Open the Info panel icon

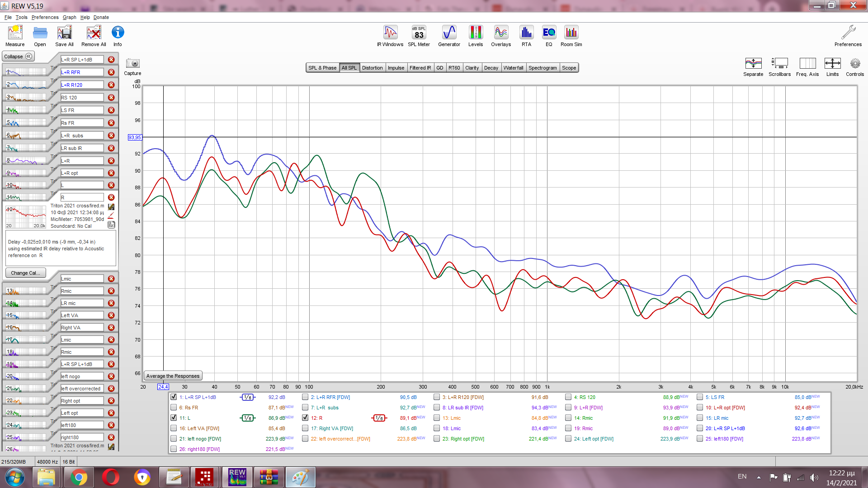(118, 36)
